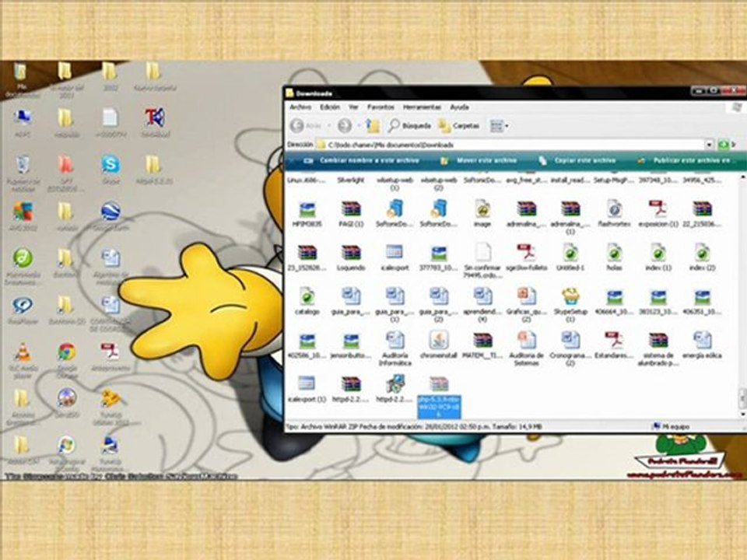Select the jensonbutto image file
The height and width of the screenshot is (560, 747).
(x=351, y=345)
